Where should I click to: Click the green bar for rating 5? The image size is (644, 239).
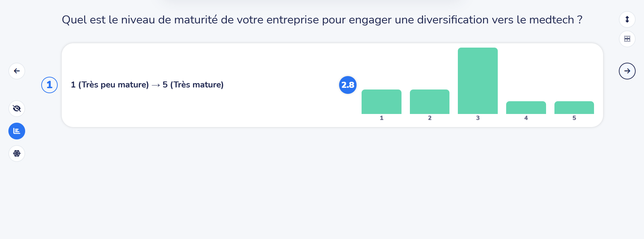pyautogui.click(x=574, y=108)
